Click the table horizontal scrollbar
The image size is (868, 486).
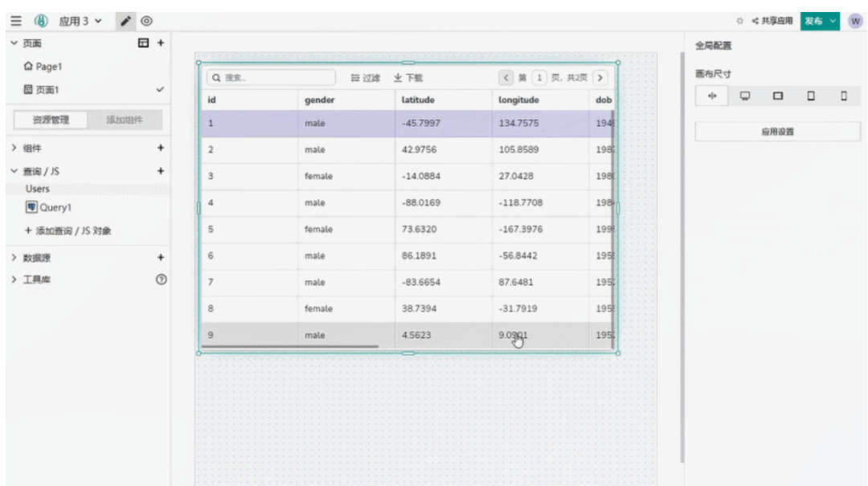point(290,347)
